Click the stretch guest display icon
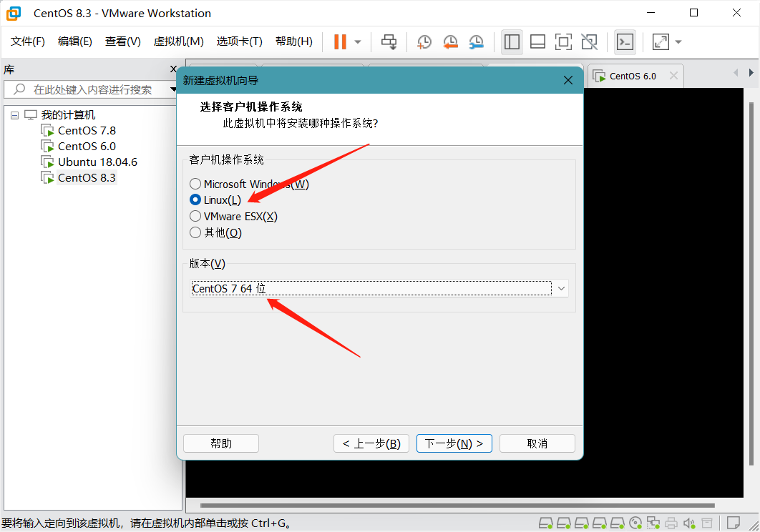The image size is (760, 532). click(661, 41)
